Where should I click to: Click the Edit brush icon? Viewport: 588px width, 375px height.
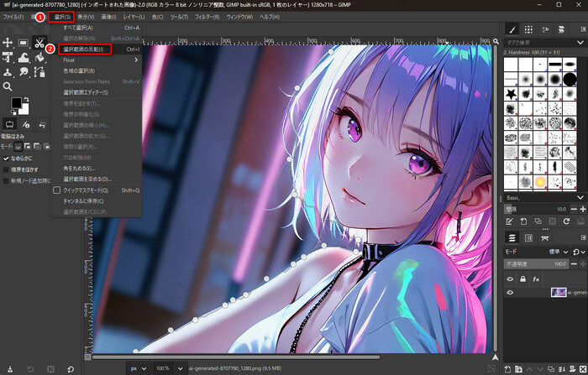509,221
